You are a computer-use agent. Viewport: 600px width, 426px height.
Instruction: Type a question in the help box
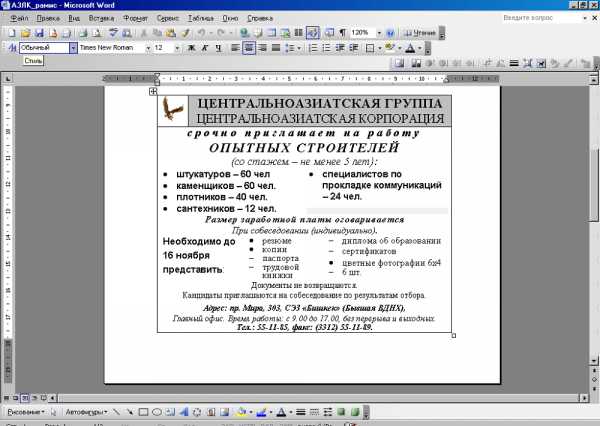pos(541,18)
